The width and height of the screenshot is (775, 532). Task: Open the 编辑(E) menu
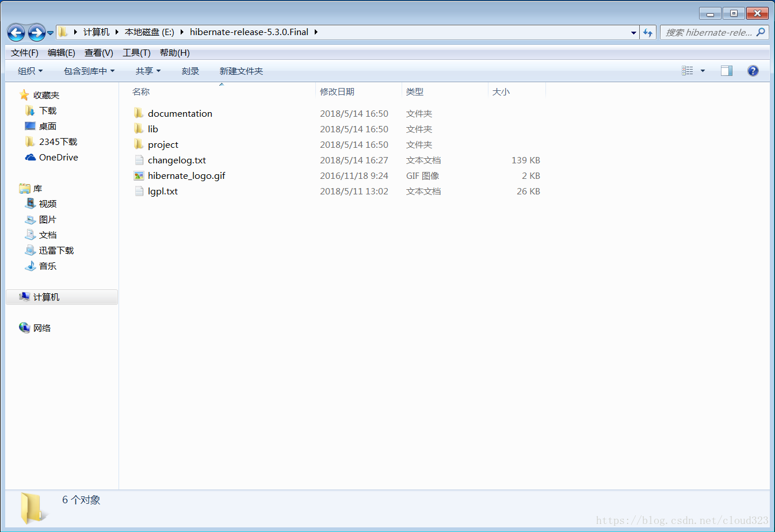(62, 53)
